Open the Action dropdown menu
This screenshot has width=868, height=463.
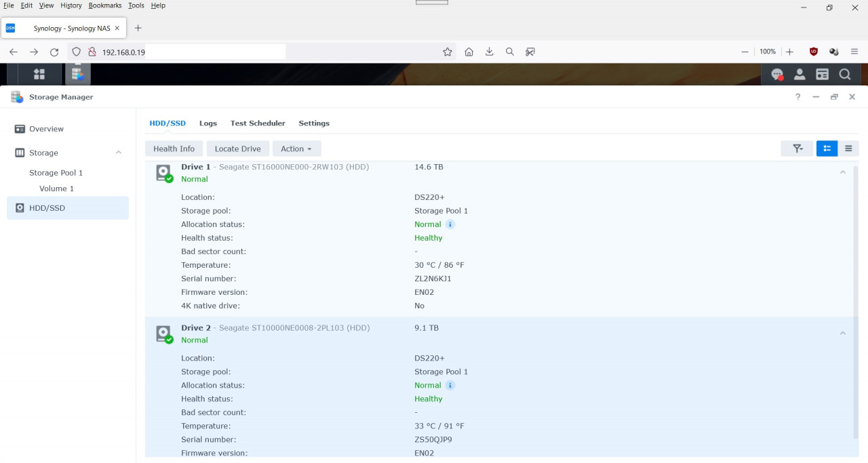pos(296,148)
